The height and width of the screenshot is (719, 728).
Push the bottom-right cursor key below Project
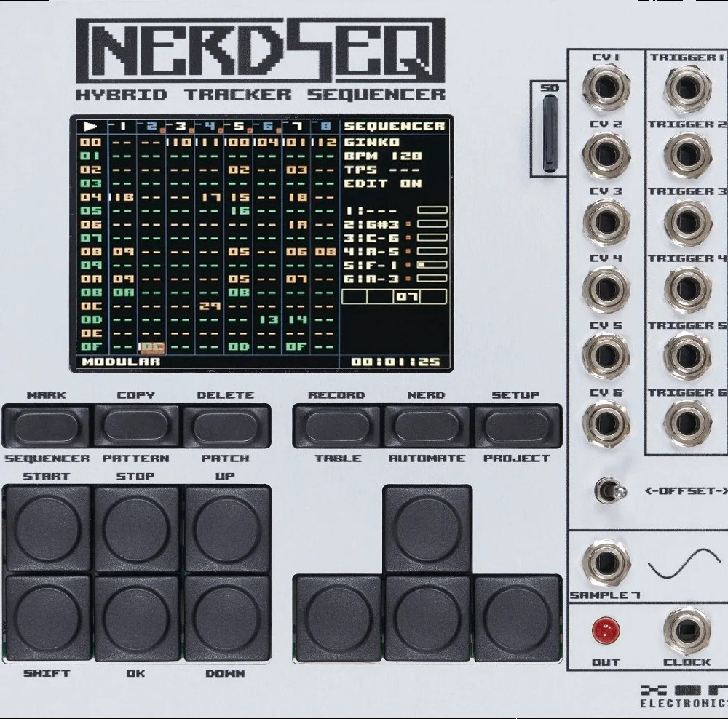pyautogui.click(x=518, y=618)
